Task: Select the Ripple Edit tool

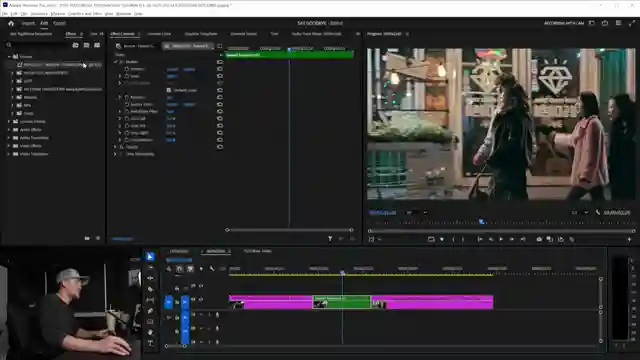Action: [150, 278]
